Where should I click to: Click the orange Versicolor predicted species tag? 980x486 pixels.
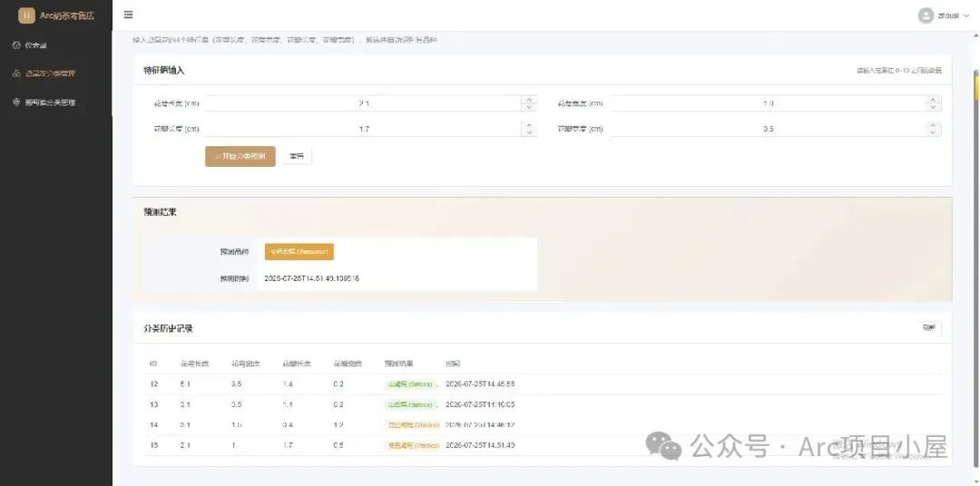pos(299,252)
